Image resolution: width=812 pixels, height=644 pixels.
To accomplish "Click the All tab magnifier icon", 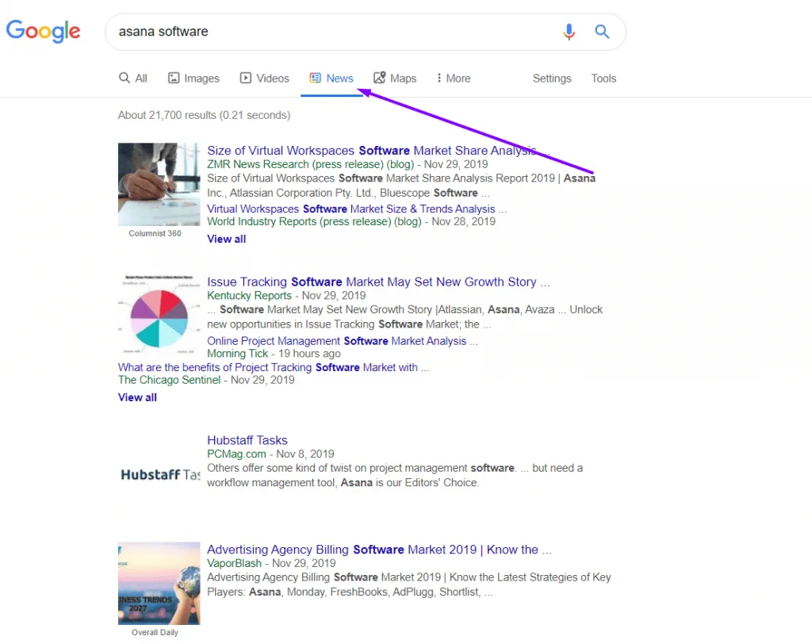I will pyautogui.click(x=124, y=78).
